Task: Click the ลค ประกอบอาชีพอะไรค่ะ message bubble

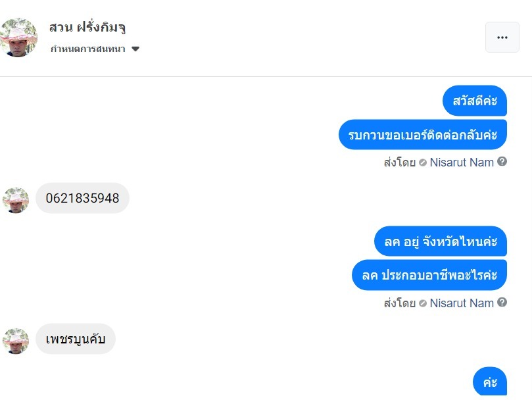Action: coord(429,275)
